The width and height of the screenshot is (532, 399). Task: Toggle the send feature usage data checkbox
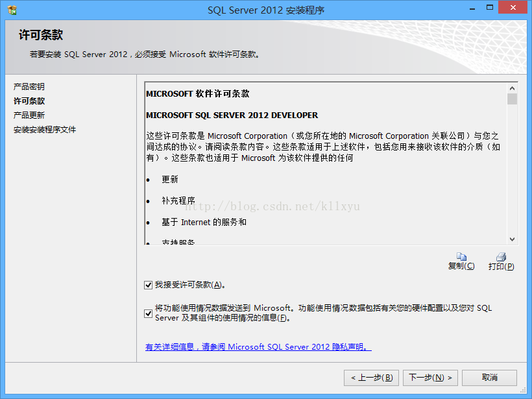tap(149, 313)
